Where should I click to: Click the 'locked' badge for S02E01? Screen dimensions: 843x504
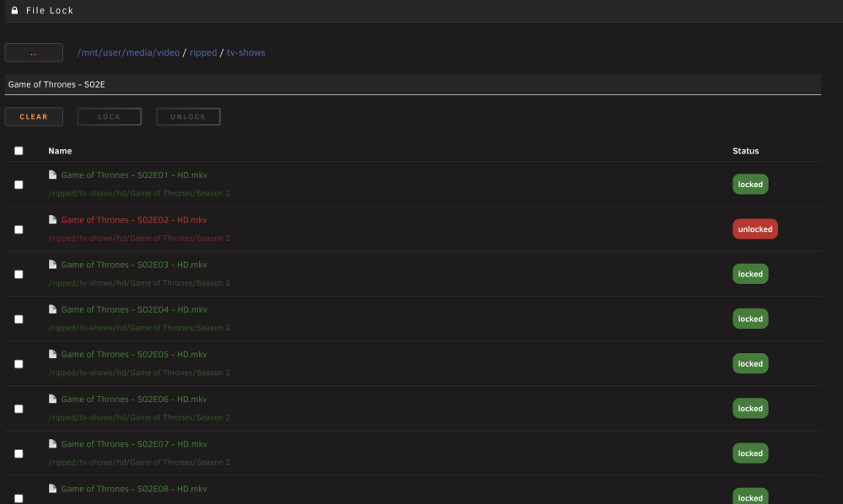tap(750, 185)
